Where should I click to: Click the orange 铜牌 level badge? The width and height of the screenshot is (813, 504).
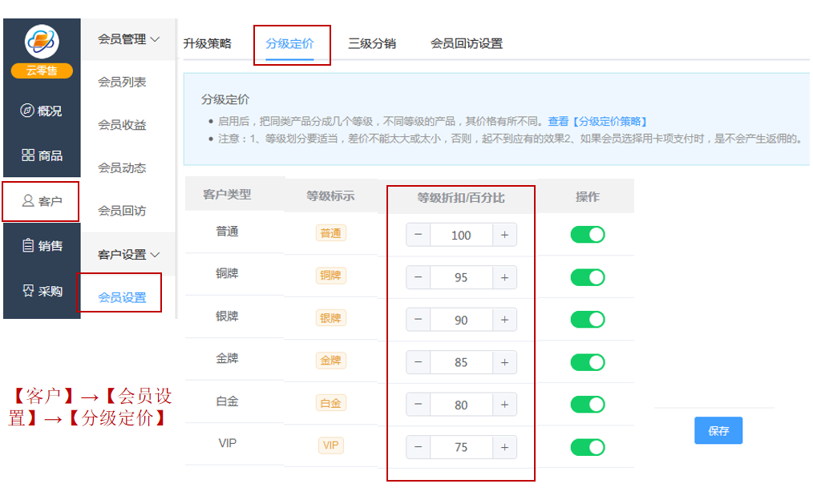[x=331, y=276]
